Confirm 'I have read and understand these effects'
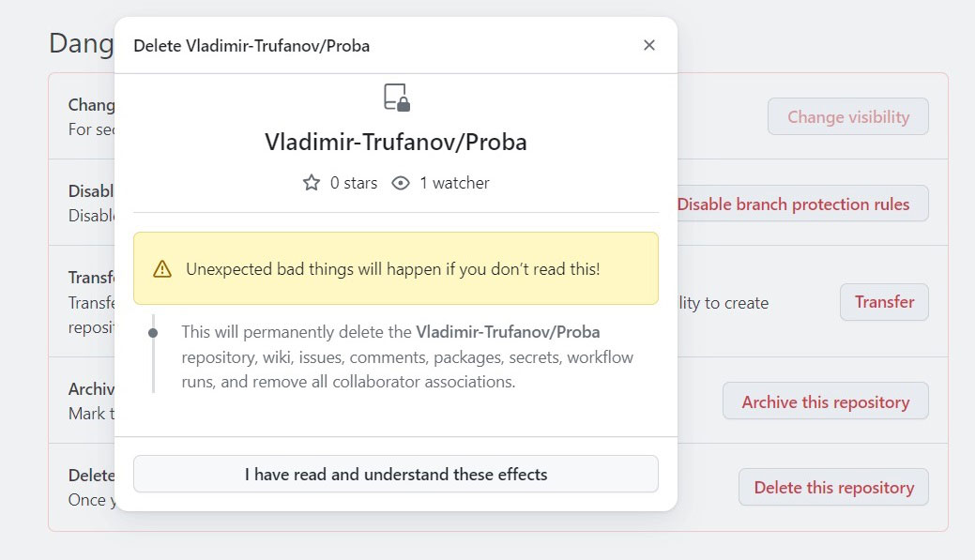The height and width of the screenshot is (560, 975). point(395,474)
